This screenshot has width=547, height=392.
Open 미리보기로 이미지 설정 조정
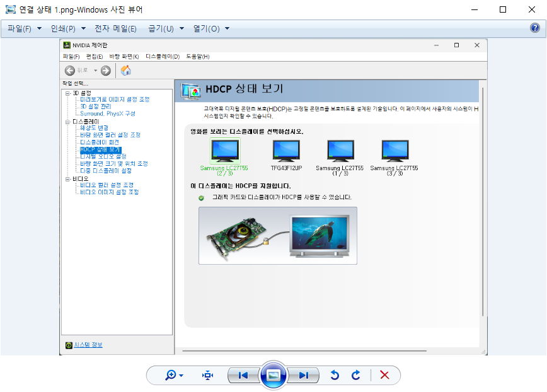[115, 100]
